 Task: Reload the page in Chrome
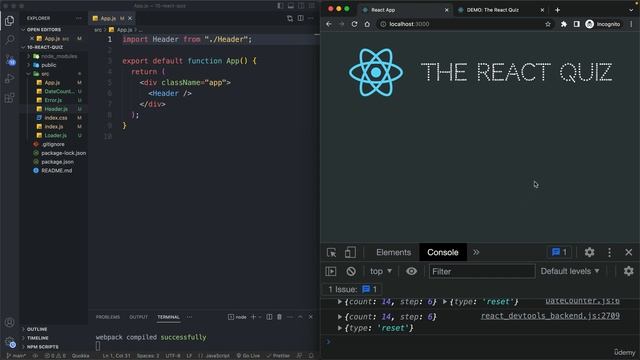coord(354,24)
